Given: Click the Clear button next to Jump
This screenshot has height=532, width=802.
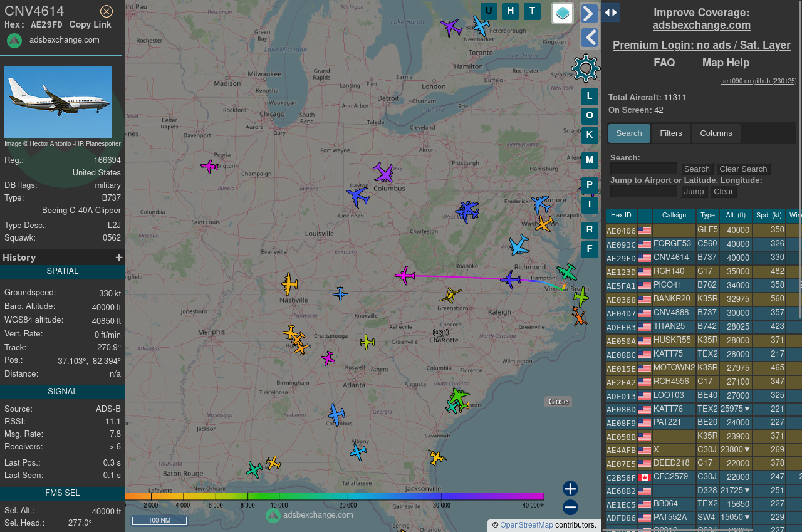Looking at the screenshot, I should click(x=723, y=192).
